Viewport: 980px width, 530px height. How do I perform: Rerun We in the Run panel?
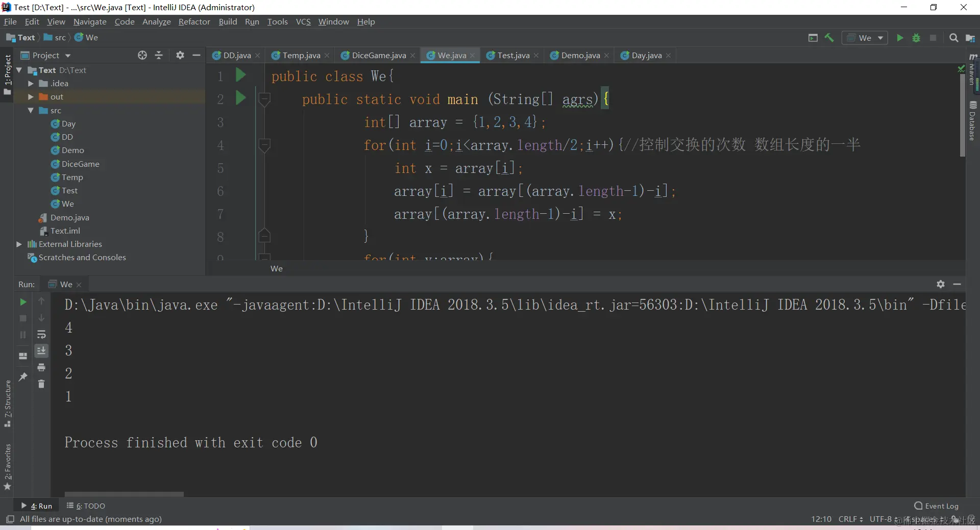pyautogui.click(x=23, y=302)
